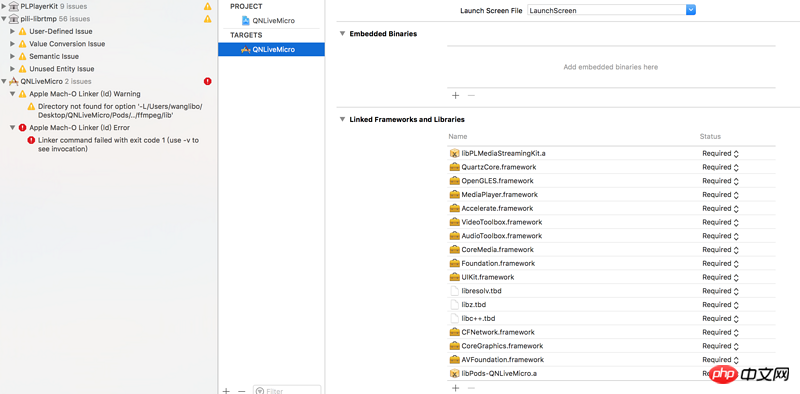Click error icon beside Linker command failed

(x=32, y=140)
